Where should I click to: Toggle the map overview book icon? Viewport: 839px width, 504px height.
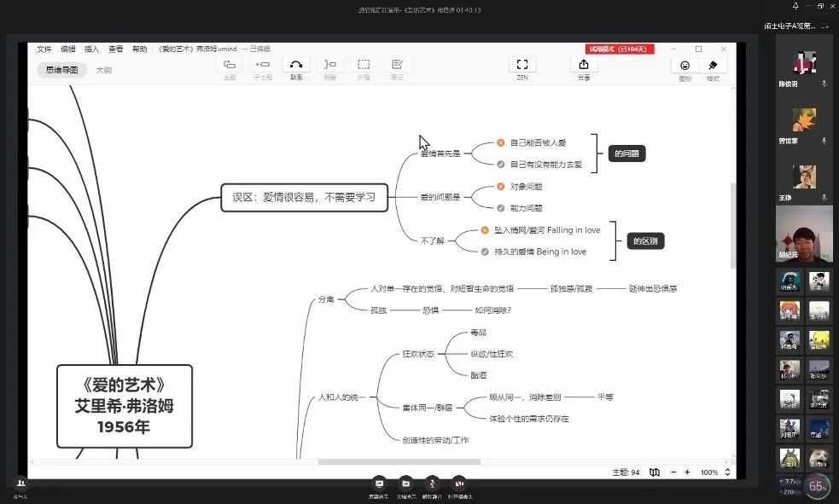(655, 472)
